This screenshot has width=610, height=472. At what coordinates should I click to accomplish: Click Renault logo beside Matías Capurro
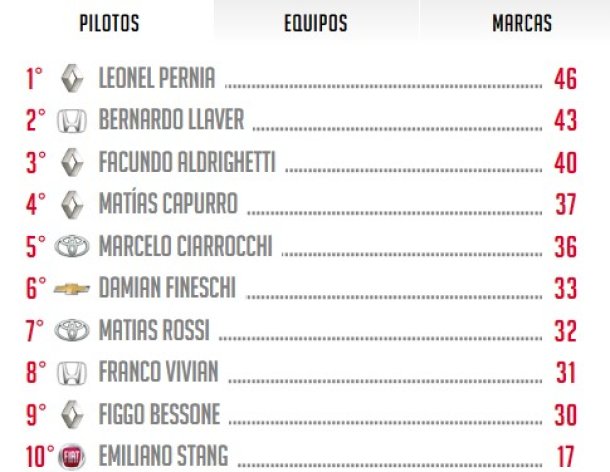pyautogui.click(x=72, y=204)
